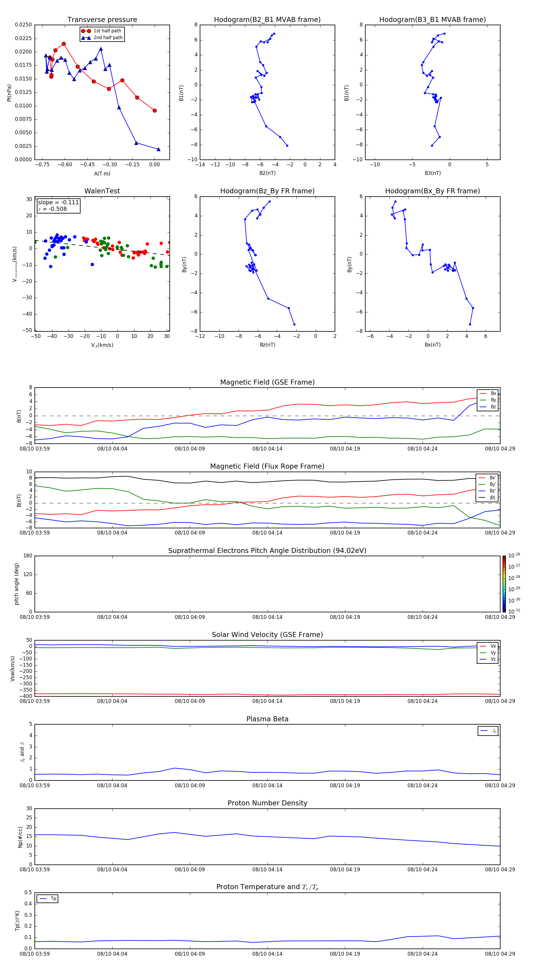Click the "Magnetic Field (GSE Frame)" title

click(x=267, y=382)
